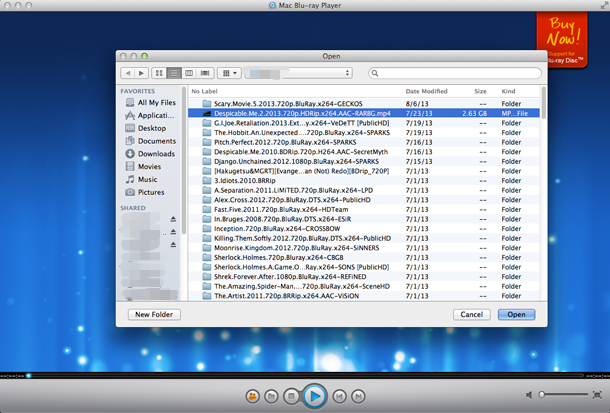Switch file dialog to icon view
Viewport: 610px width, 413px height.
pos(159,73)
